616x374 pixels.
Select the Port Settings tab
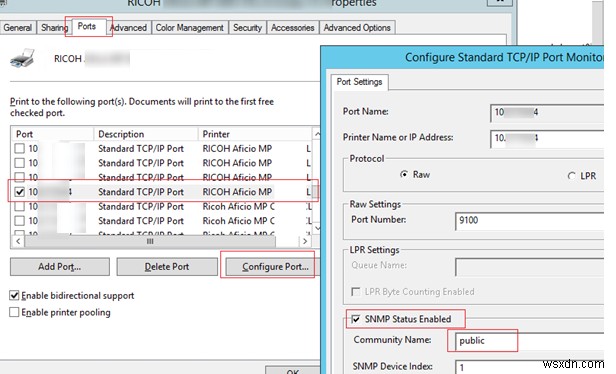(359, 82)
